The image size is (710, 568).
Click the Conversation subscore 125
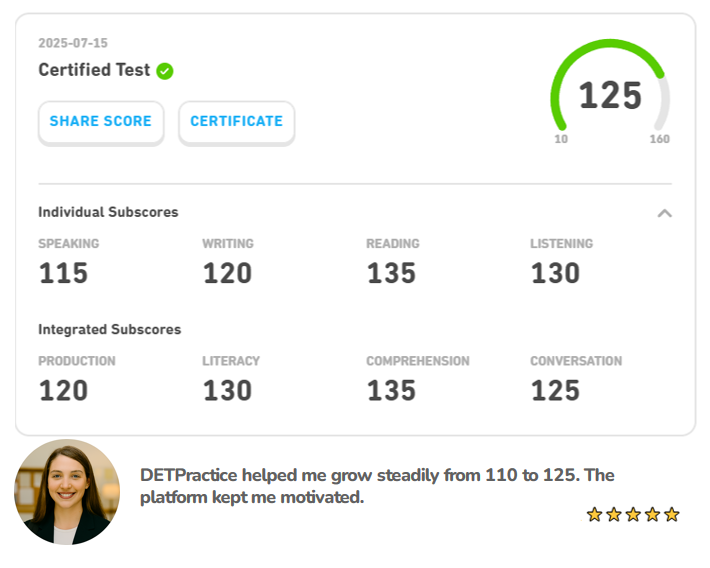(555, 390)
